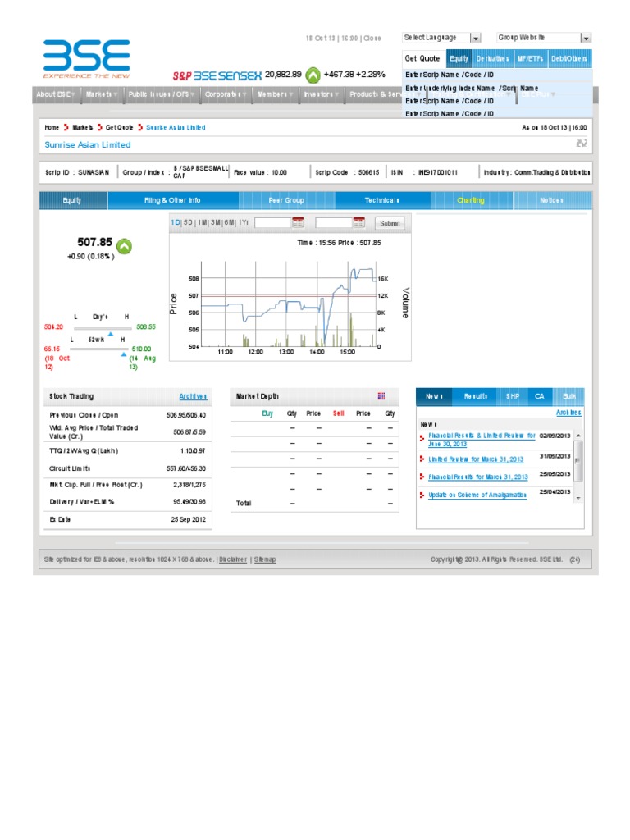This screenshot has width=630, height=840.
Task: Open the second date calendar picker icon
Action: 359,222
